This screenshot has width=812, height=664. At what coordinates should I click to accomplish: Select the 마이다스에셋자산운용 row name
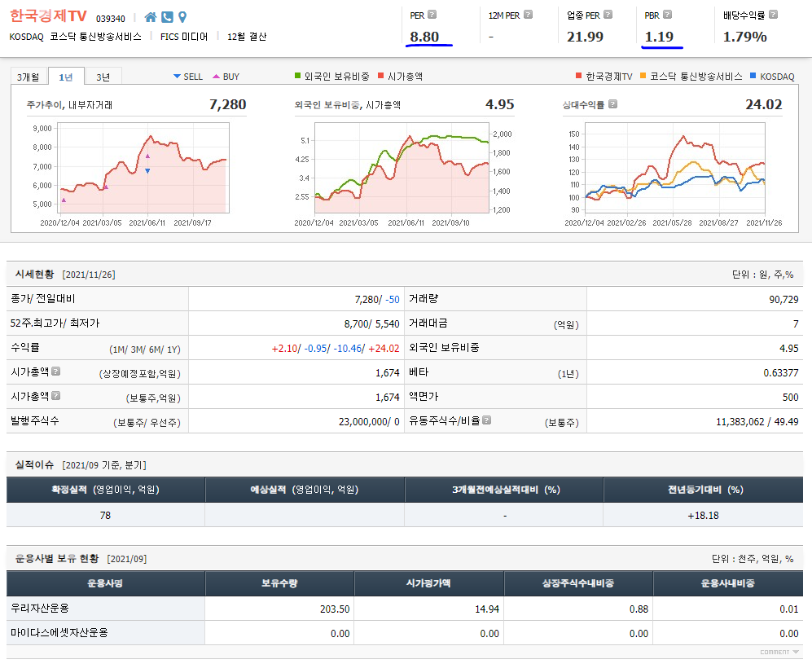click(x=59, y=632)
